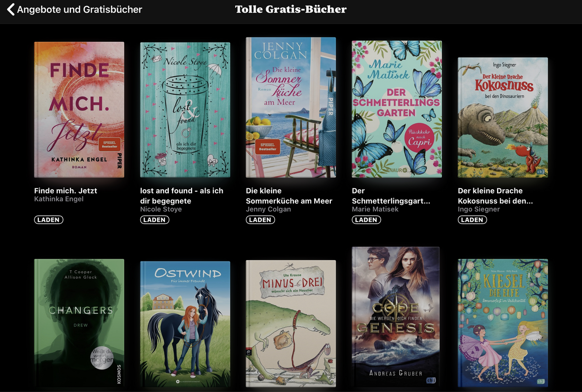Tap the back chevron arrow

(11, 9)
